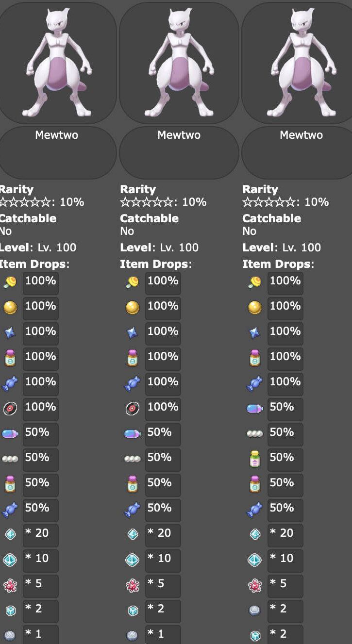
Task: Click the gold ball icon in middle column
Action: click(x=133, y=307)
